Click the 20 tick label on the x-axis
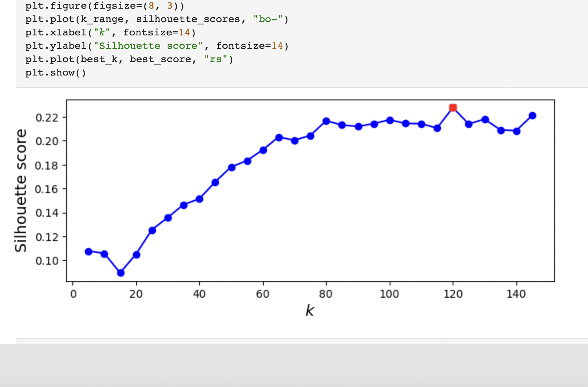The width and height of the screenshot is (588, 387). 136,294
